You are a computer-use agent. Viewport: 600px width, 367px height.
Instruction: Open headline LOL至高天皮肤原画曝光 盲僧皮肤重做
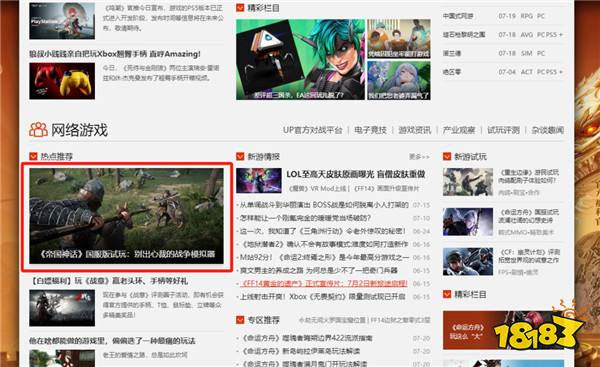356,174
